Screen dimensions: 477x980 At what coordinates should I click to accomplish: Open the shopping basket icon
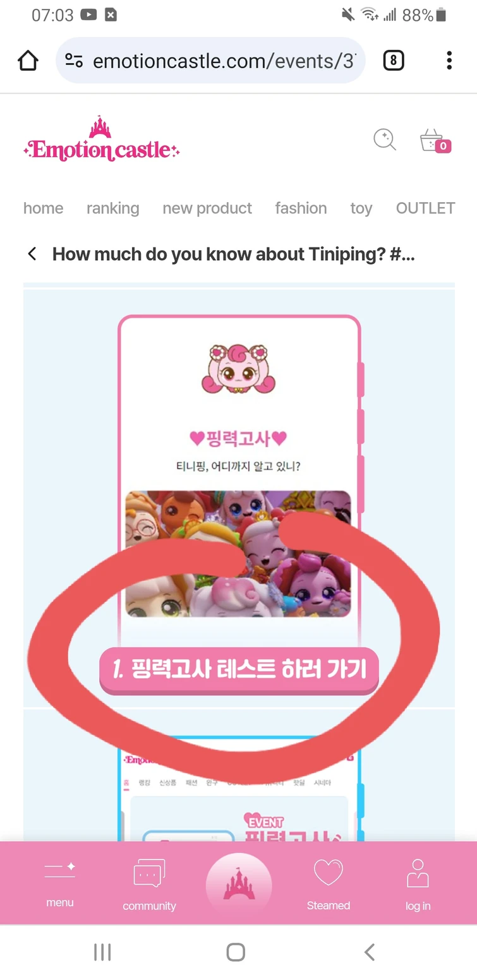pyautogui.click(x=435, y=141)
